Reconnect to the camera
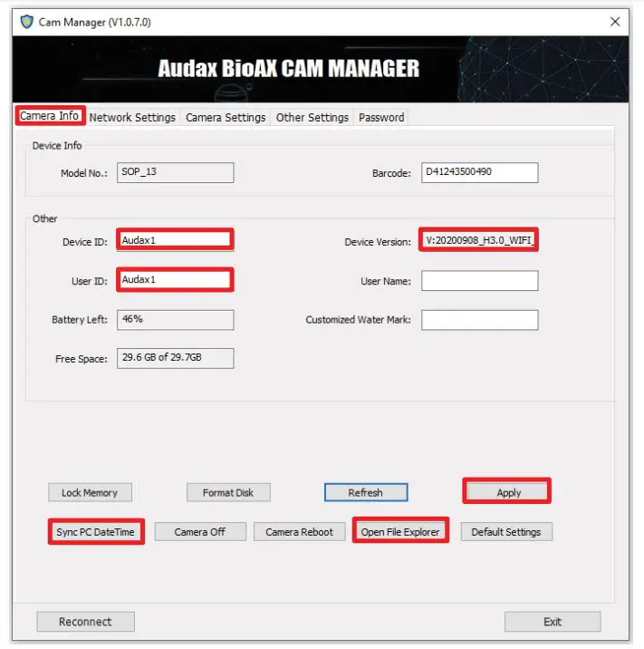Image resolution: width=644 pixels, height=649 pixels. 86,622
